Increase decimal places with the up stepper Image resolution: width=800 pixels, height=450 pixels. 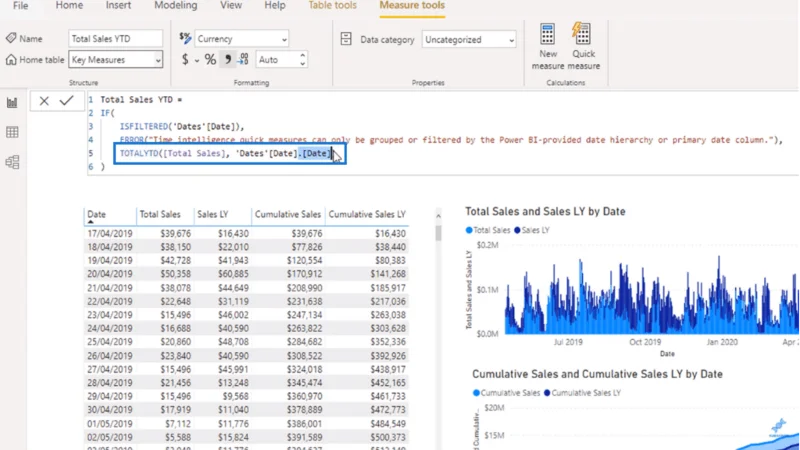click(303, 56)
